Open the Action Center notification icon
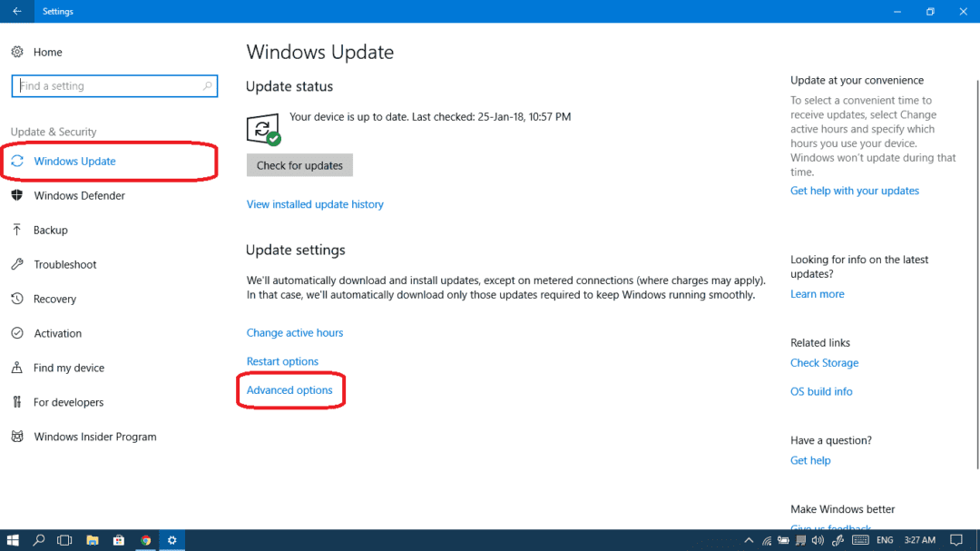The width and height of the screenshot is (980, 551). 956,540
